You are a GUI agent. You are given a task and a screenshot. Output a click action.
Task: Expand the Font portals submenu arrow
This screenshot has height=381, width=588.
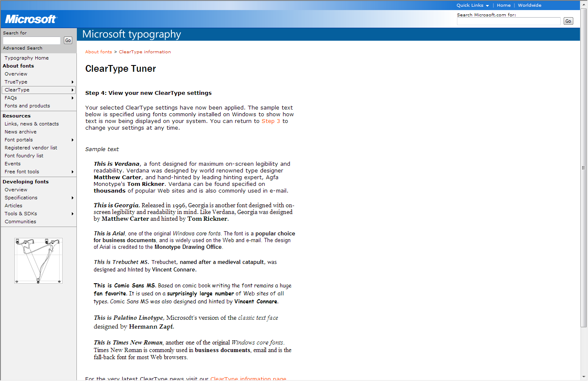pyautogui.click(x=73, y=140)
